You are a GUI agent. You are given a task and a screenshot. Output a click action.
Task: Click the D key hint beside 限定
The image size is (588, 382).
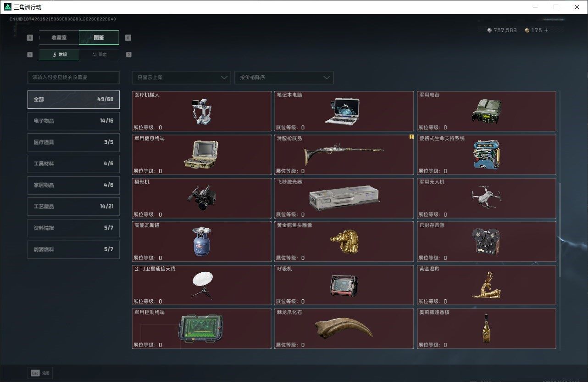pyautogui.click(x=128, y=54)
